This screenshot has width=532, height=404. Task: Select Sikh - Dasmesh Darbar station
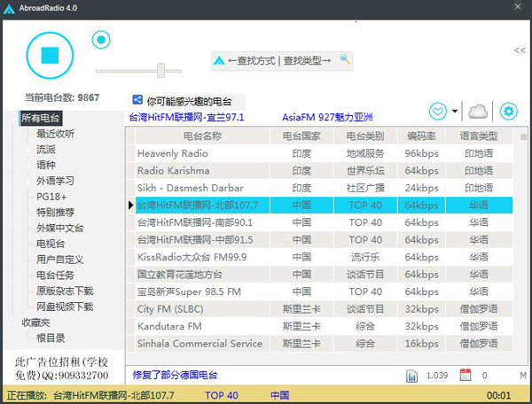(x=319, y=188)
